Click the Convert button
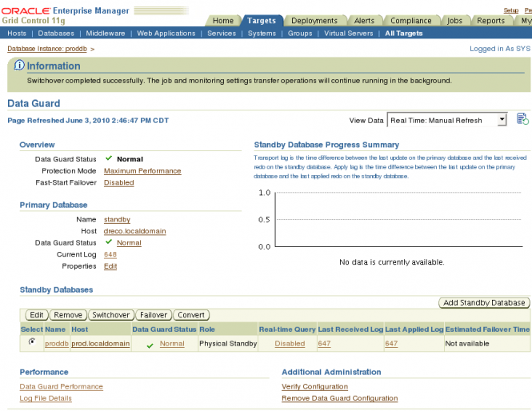This screenshot has height=411, width=532. [x=191, y=315]
